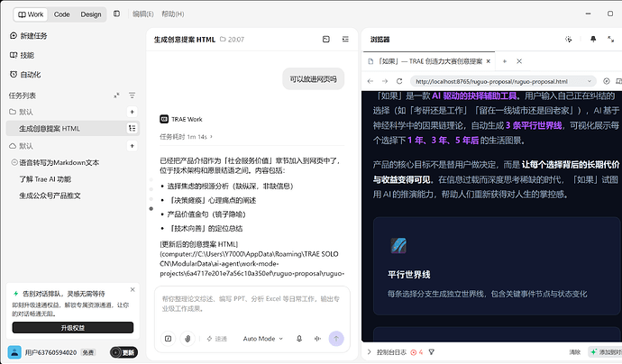The height and width of the screenshot is (364, 622).
Task: Open the URL history dropdown arrow
Action: point(590,81)
